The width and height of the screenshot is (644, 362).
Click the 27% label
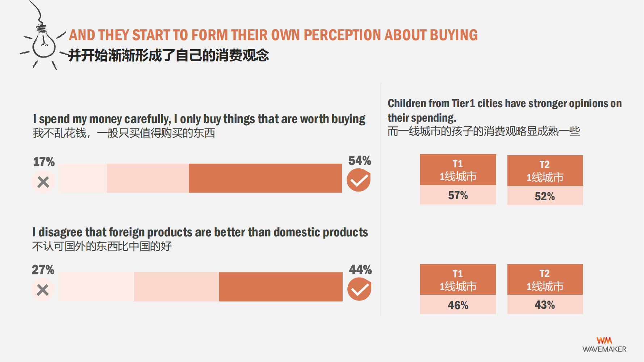43,270
